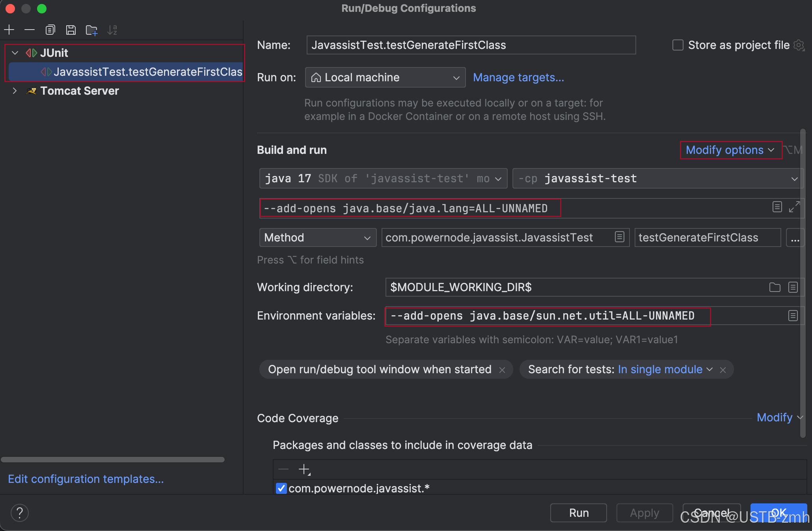Copy the selected configuration
Image resolution: width=812 pixels, height=531 pixels.
[x=50, y=30]
